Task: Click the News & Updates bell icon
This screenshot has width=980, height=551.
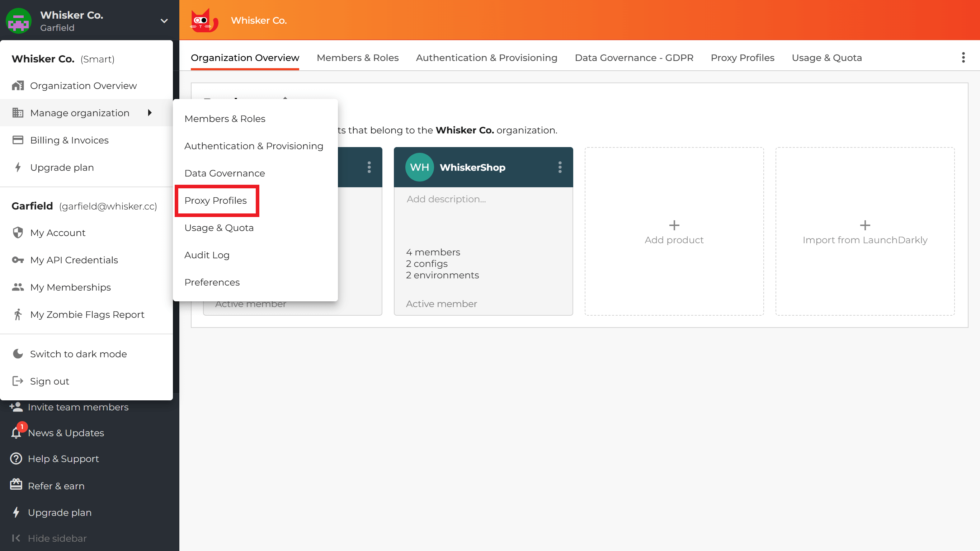Action: (x=16, y=433)
